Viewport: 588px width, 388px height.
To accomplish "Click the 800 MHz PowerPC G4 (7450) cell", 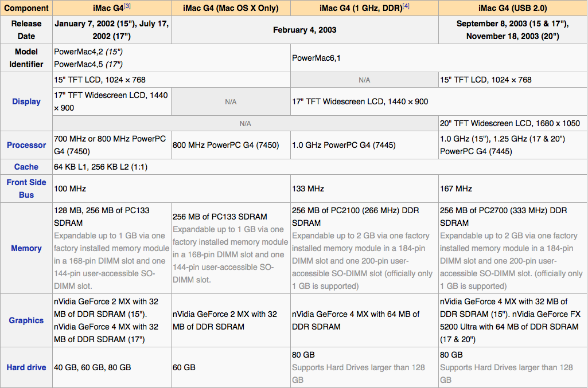I will (x=231, y=145).
